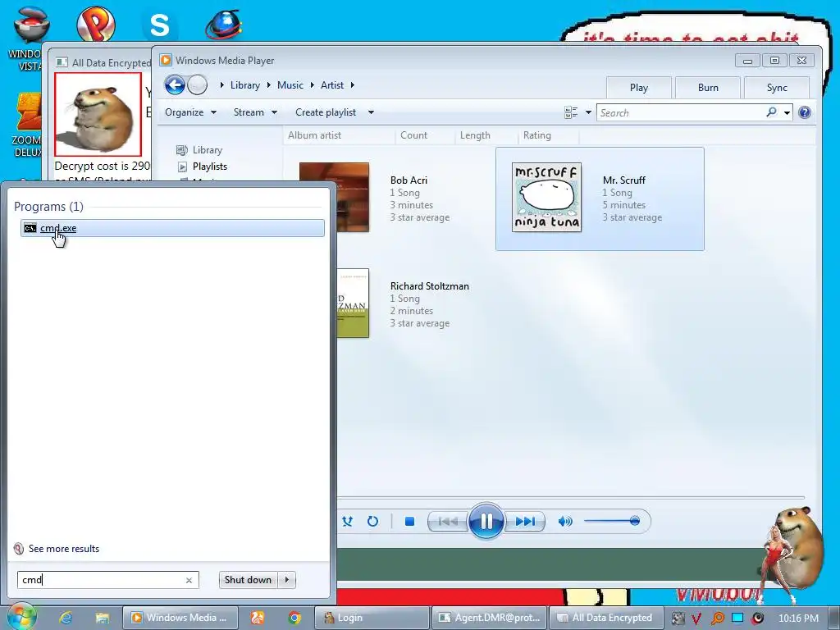Open the Play tab

(638, 88)
